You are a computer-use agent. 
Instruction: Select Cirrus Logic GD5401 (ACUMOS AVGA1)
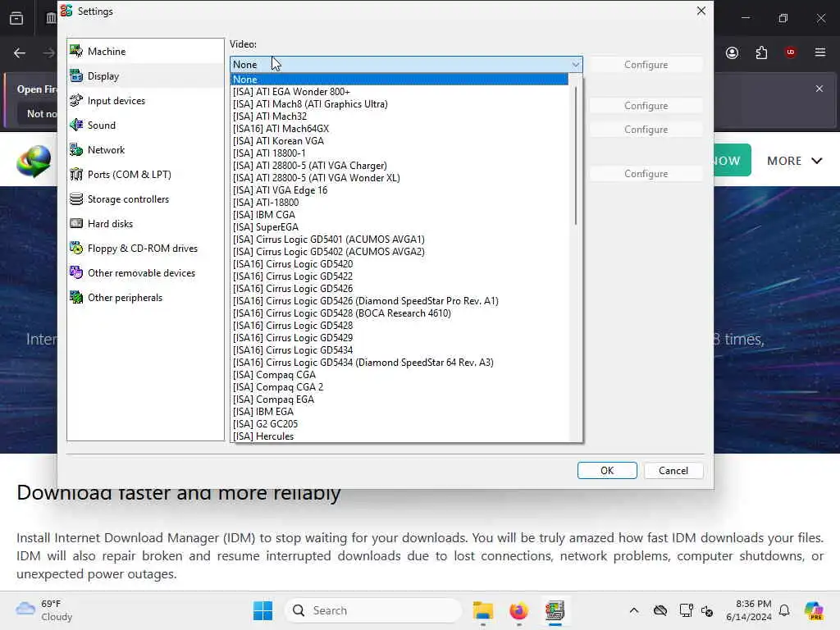(399, 240)
